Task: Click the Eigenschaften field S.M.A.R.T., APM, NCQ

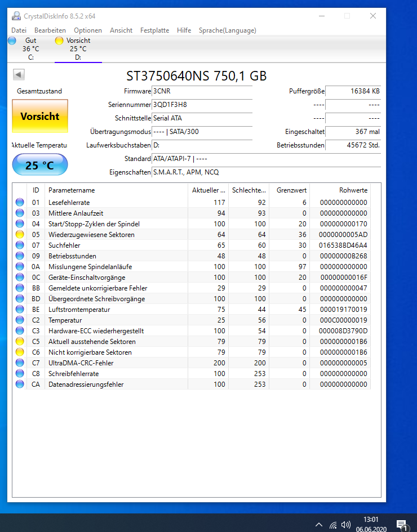Action: pyautogui.click(x=266, y=172)
